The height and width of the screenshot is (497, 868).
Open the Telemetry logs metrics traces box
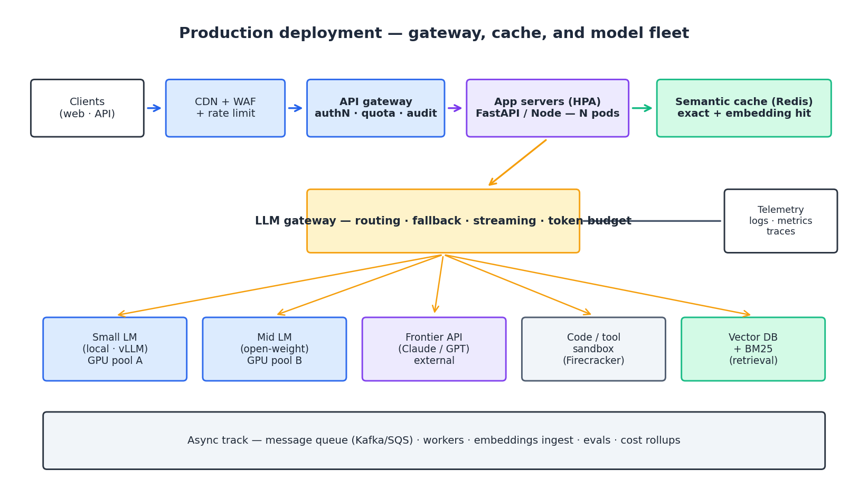(781, 221)
